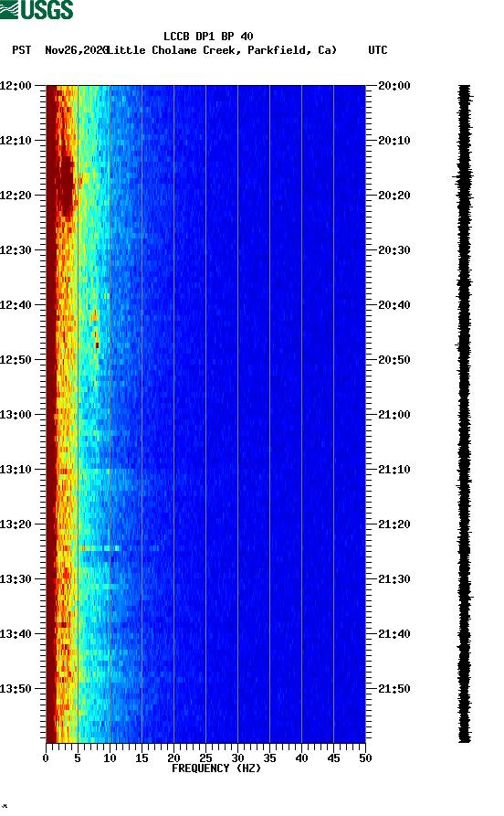Click the 'PST' timezone label
Viewport: 504px width, 816px height.
point(21,50)
